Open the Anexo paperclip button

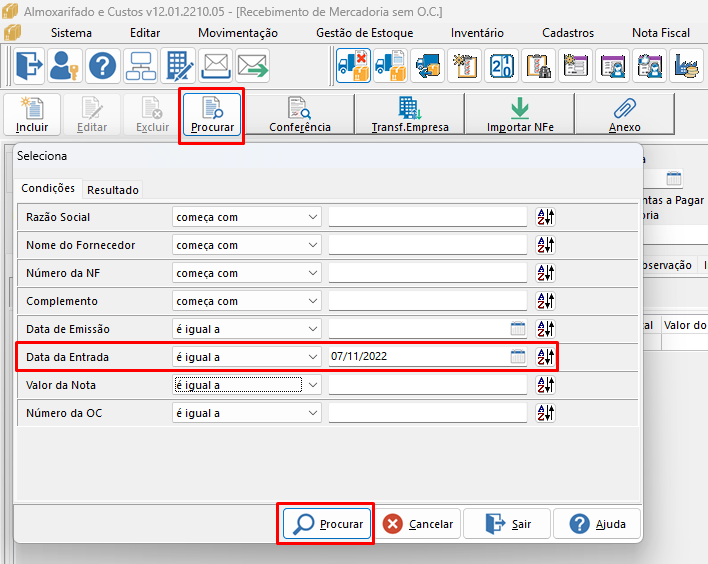click(625, 115)
